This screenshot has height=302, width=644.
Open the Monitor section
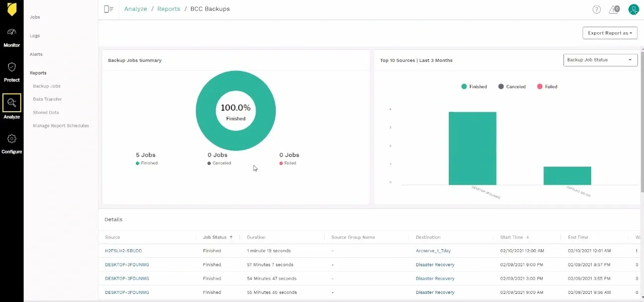pyautogui.click(x=12, y=38)
